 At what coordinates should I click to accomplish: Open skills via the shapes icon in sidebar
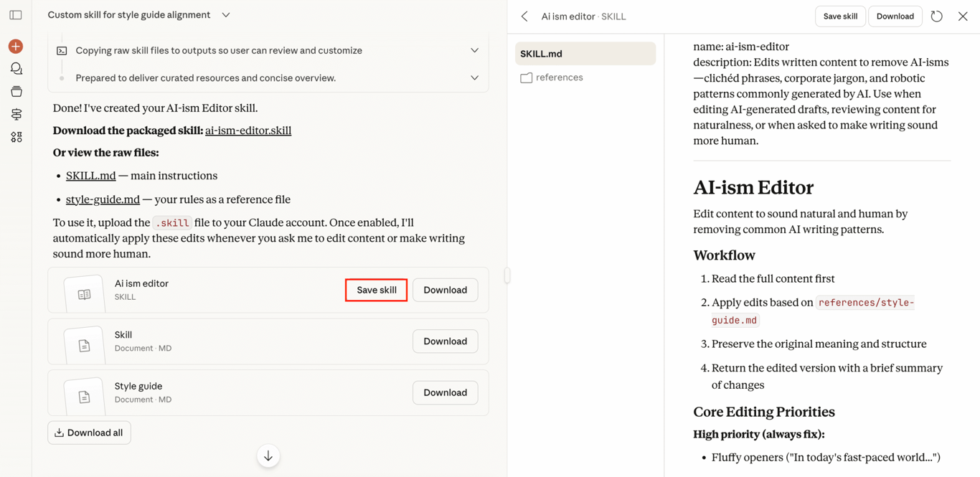[x=16, y=136]
